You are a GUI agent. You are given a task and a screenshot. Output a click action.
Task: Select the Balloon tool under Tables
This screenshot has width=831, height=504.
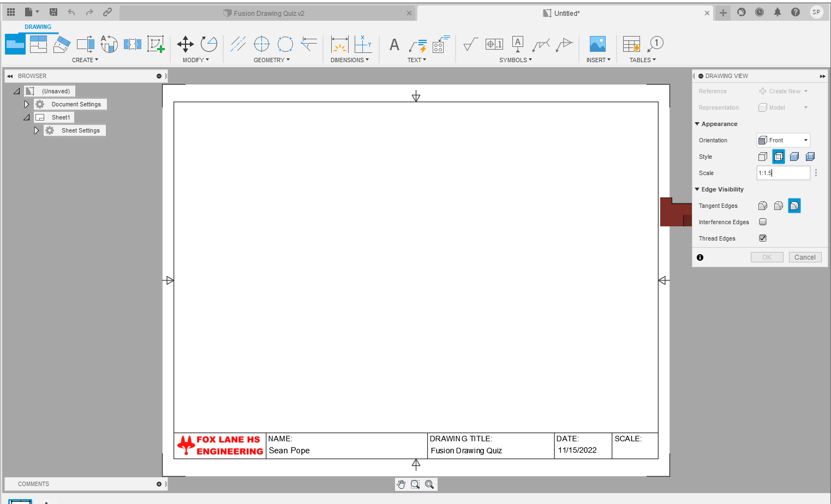tap(655, 44)
